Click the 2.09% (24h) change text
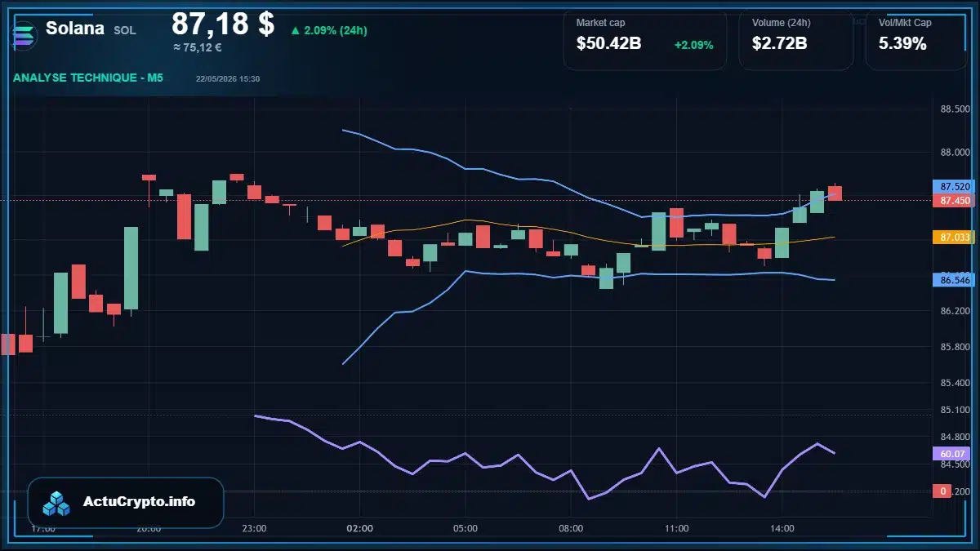 point(336,31)
